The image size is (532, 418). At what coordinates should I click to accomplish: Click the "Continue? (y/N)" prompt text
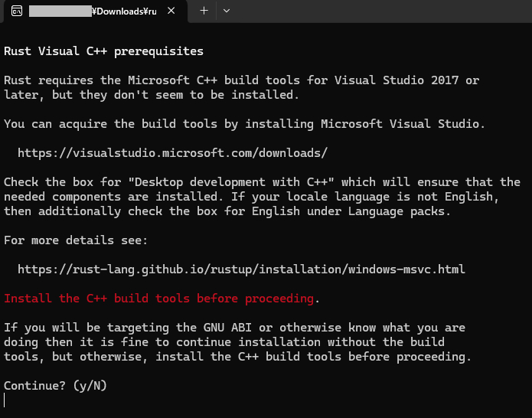[55, 386]
